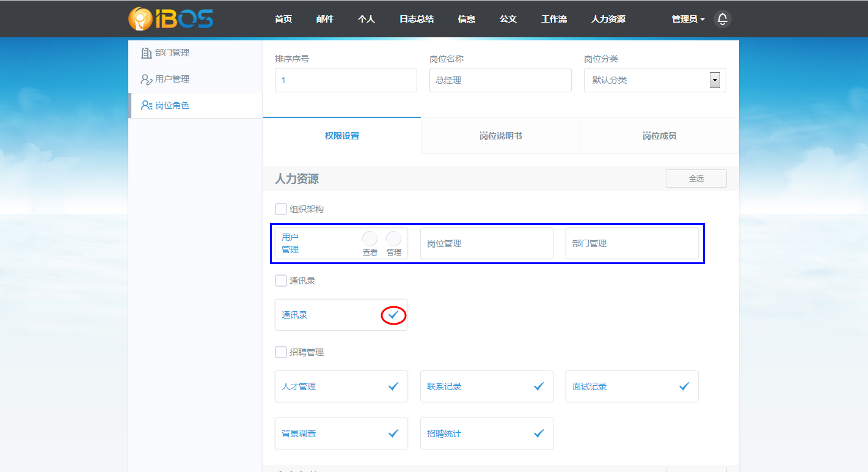This screenshot has height=472, width=868.
Task: Click the 岗位角色 person-list icon in sidebar
Action: (147, 105)
